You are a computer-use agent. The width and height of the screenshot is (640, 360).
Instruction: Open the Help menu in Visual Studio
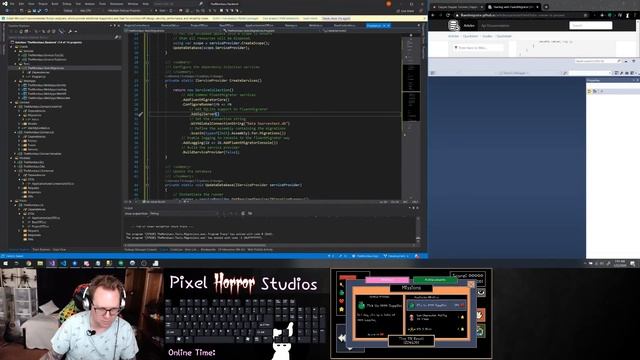coord(146,4)
